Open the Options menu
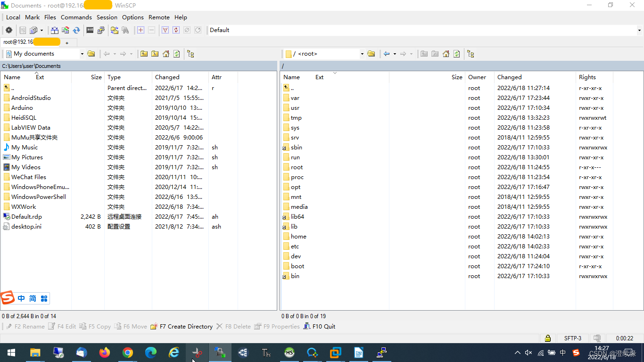The image size is (644, 362). [x=133, y=17]
